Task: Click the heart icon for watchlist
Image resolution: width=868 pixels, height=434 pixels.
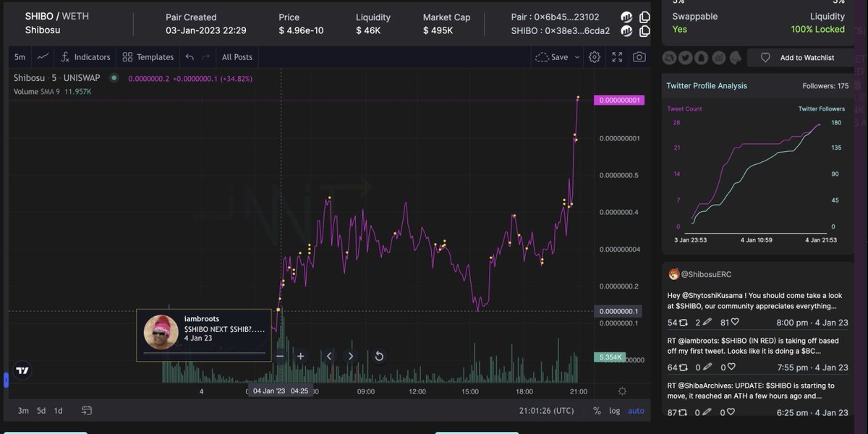Action: coord(765,58)
